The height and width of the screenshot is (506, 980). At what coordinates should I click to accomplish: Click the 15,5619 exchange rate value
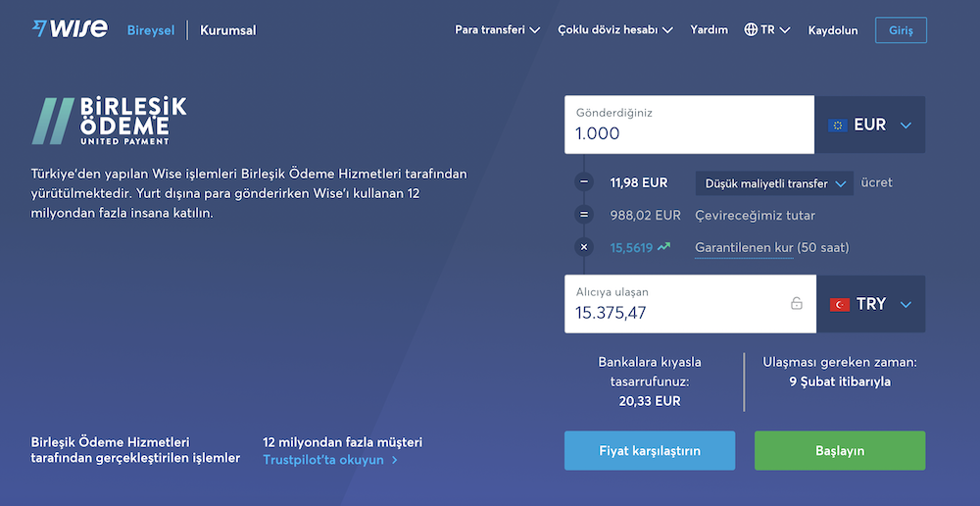[631, 248]
